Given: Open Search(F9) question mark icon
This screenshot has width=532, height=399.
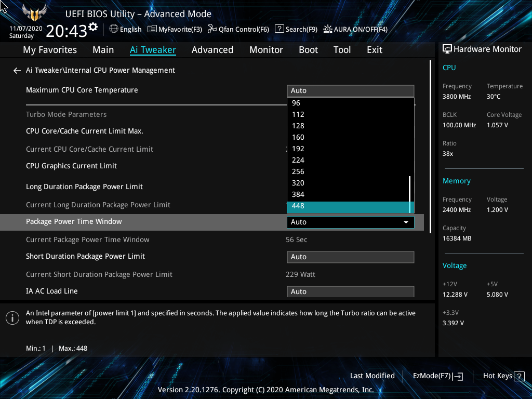Looking at the screenshot, I should pyautogui.click(x=279, y=29).
